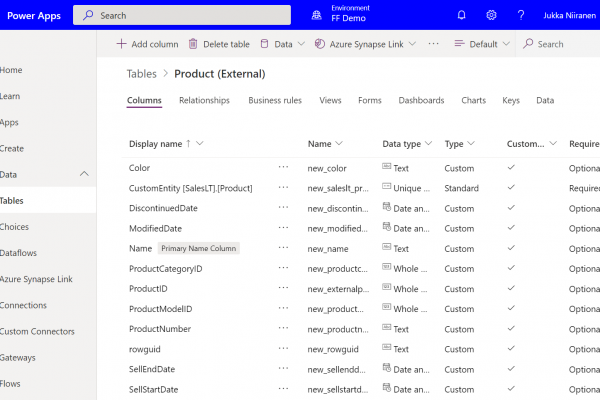Image resolution: width=600 pixels, height=400 pixels.
Task: Open Apps in the sidebar
Action: 9,122
